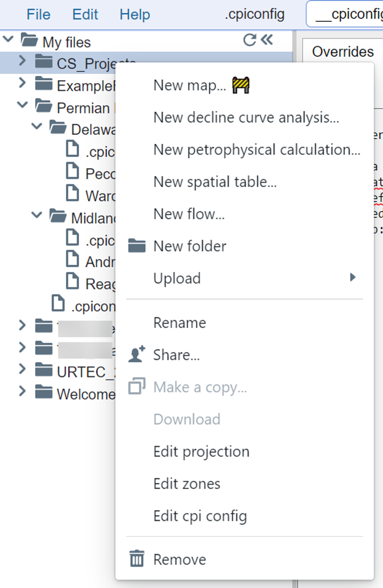The height and width of the screenshot is (588, 383).
Task: Click the Share person icon
Action: [137, 354]
